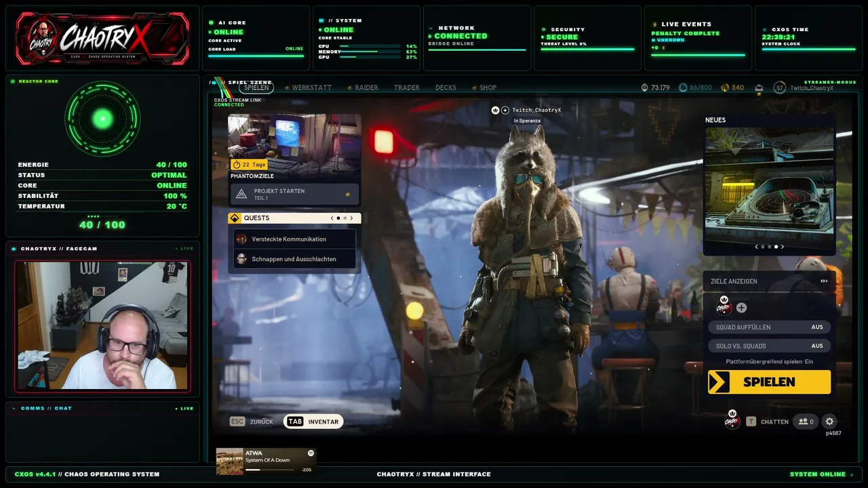Click the ChaotryX avatar beside Chatten

[x=732, y=420]
